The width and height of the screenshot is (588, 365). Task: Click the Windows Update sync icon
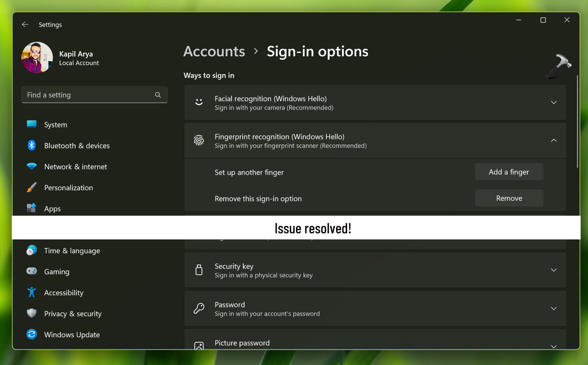[32, 334]
